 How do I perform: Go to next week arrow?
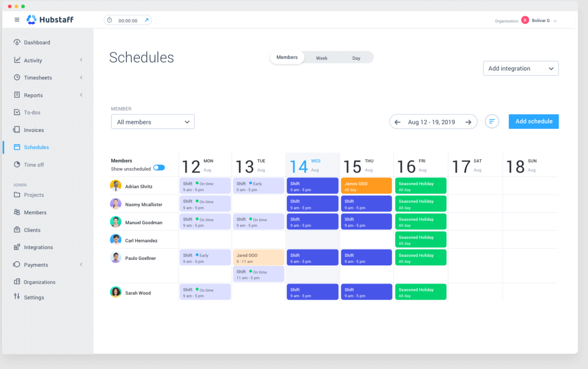tap(468, 122)
